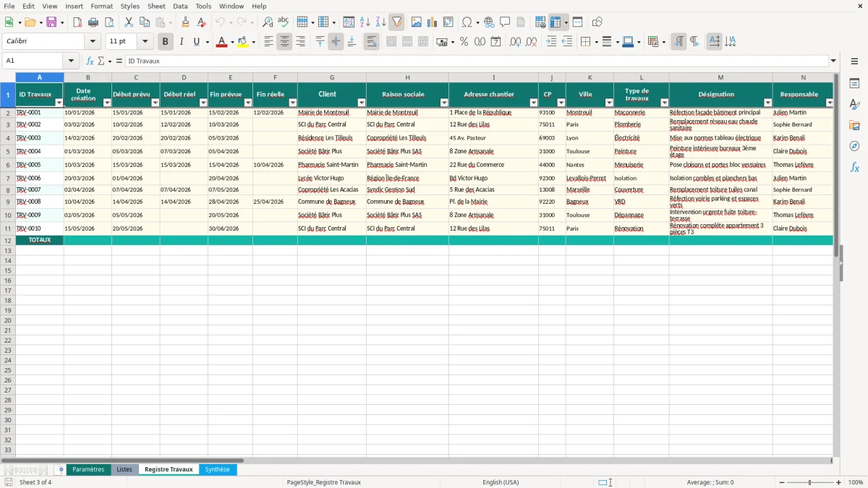Screen dimensions: 868x488
Task: Click the Save document icon
Action: (51, 22)
